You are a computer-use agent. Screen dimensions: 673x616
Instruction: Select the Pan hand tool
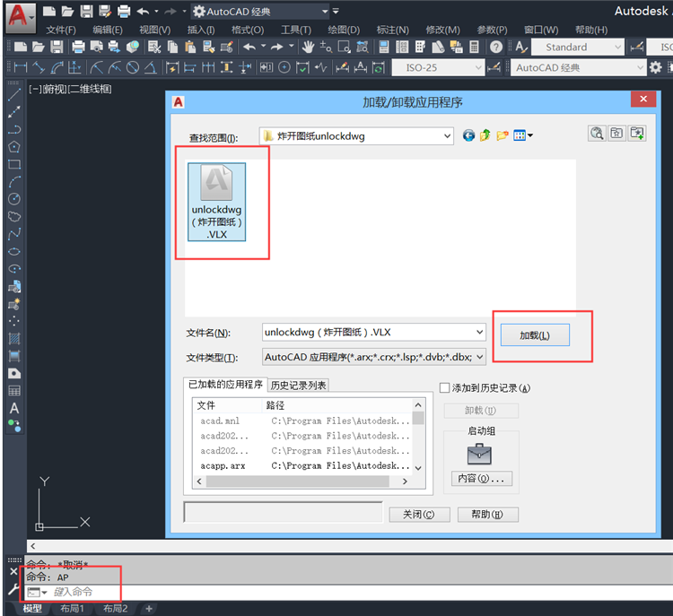(x=307, y=47)
